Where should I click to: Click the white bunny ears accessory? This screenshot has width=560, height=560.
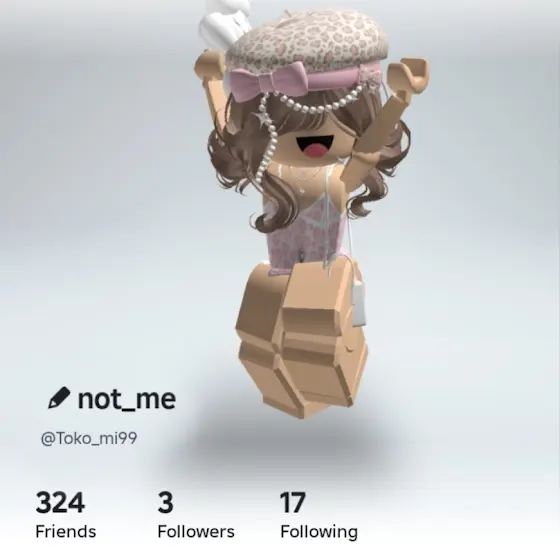pos(223,23)
